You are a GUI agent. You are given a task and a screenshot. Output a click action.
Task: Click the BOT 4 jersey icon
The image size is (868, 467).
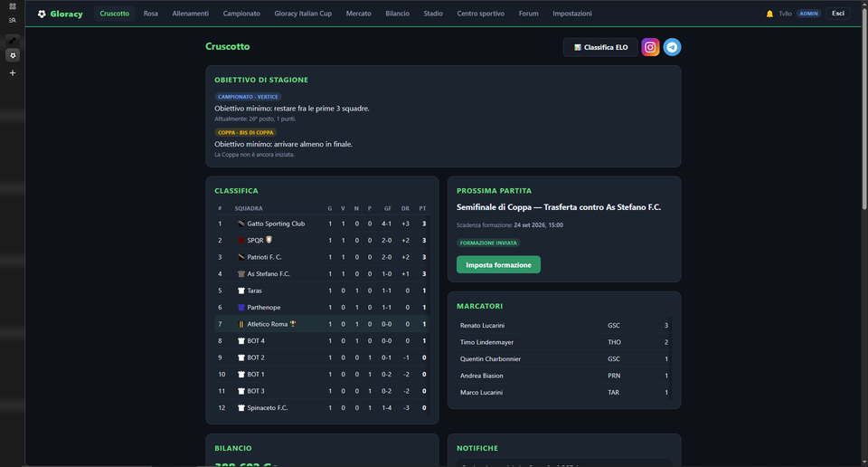(241, 340)
